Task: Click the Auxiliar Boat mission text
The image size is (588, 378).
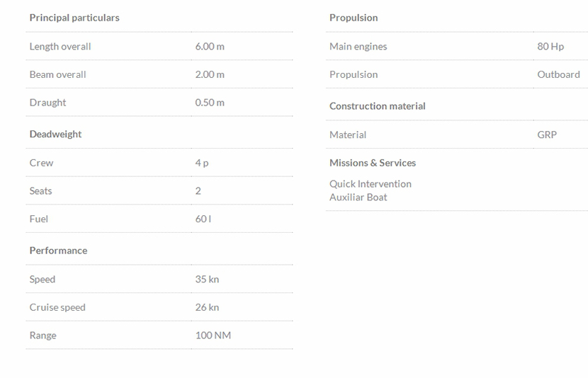Action: (358, 197)
